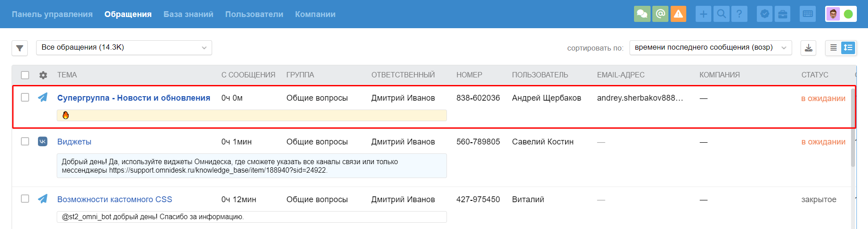Click в ожидании status of Виджеты row
The width and height of the screenshot is (868, 229).
point(823,142)
